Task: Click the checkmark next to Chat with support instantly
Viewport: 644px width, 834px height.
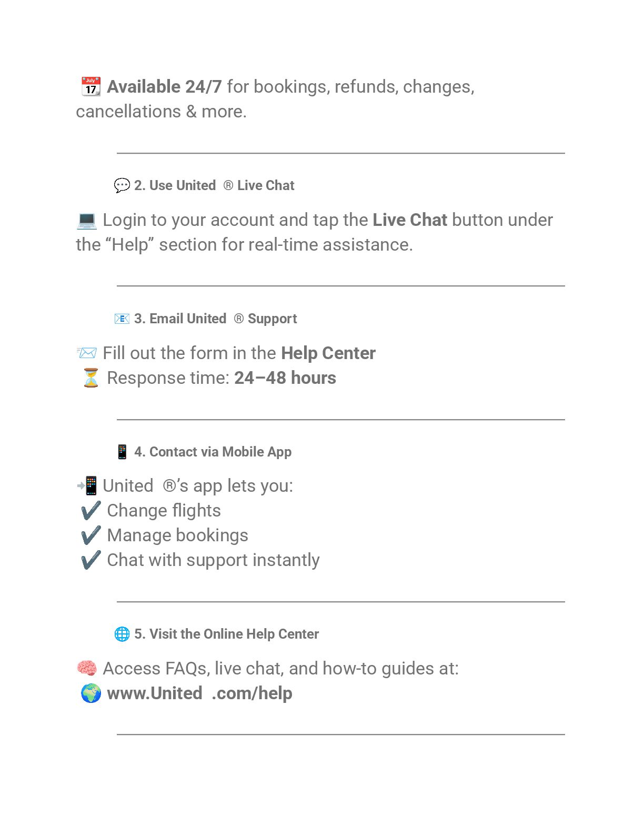Action: pos(90,560)
